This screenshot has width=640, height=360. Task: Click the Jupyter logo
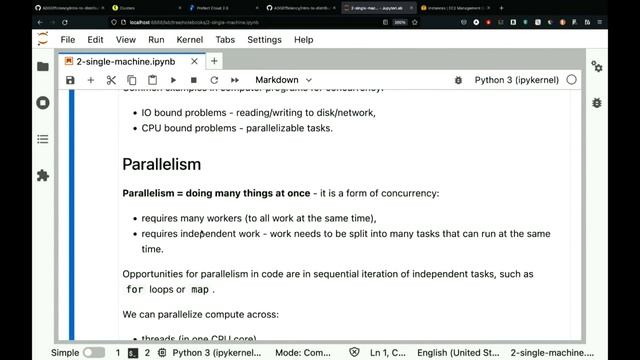coord(43,39)
